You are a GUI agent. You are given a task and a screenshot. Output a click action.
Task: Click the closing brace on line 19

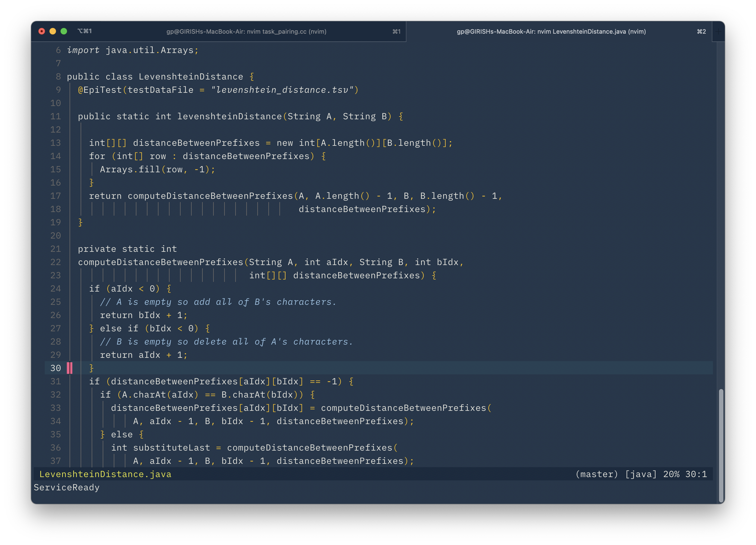(80, 222)
